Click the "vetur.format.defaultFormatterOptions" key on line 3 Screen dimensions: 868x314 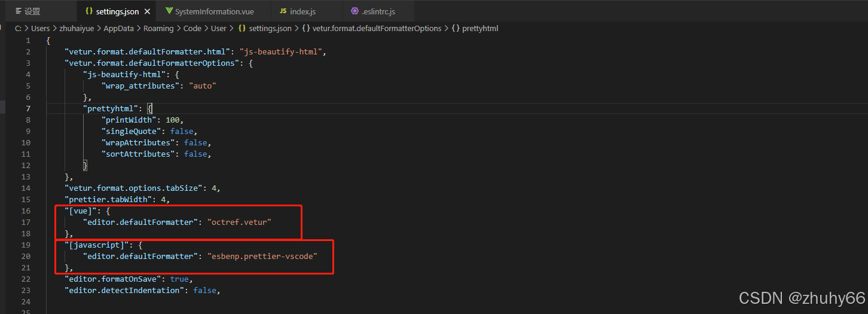click(x=152, y=63)
